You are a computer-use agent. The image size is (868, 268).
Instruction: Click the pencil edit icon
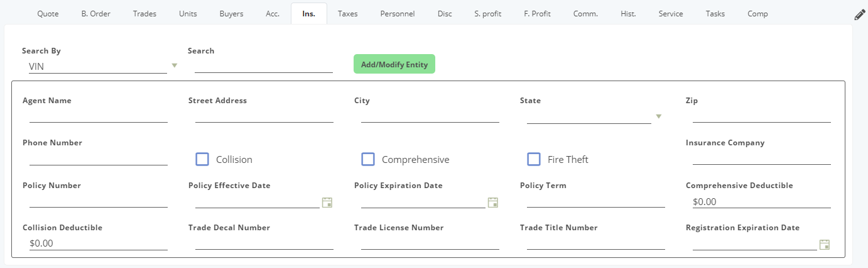pos(860,15)
